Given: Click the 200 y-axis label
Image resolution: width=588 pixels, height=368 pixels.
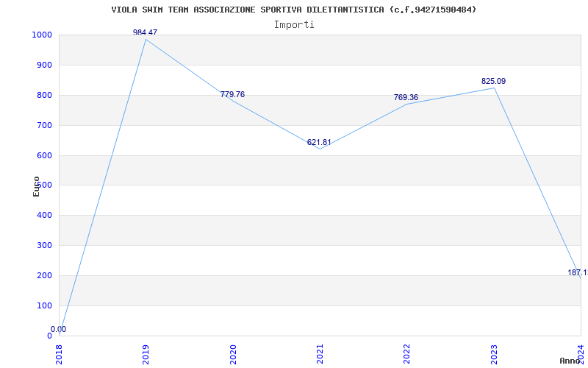Looking at the screenshot, I should [x=44, y=275].
